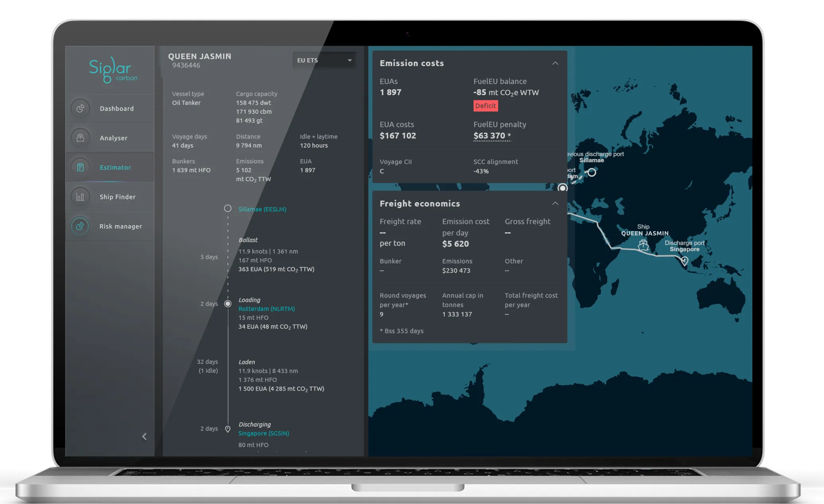Click the Singapore discharging pin in the itinerary
The image size is (824, 504).
[228, 429]
